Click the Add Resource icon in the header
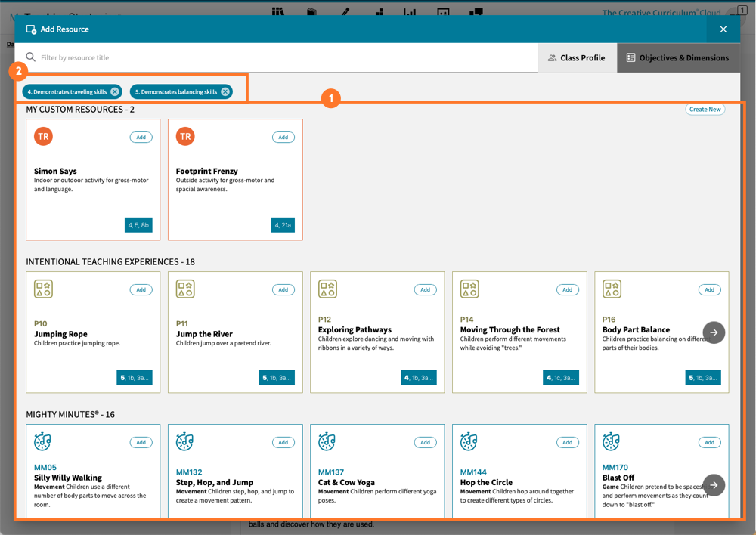This screenshot has height=535, width=756. (x=30, y=29)
